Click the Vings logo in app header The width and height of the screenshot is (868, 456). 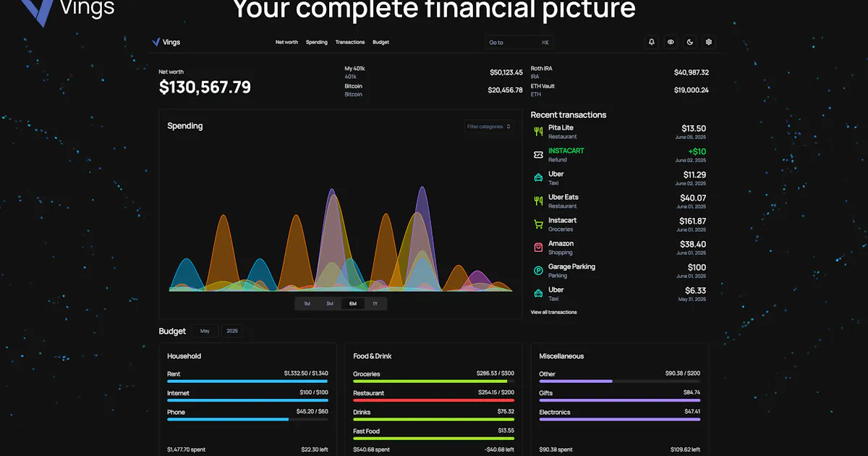(166, 42)
